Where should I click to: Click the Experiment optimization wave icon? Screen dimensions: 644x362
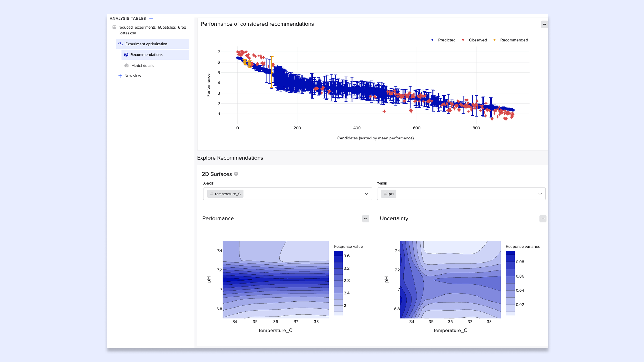(x=121, y=44)
